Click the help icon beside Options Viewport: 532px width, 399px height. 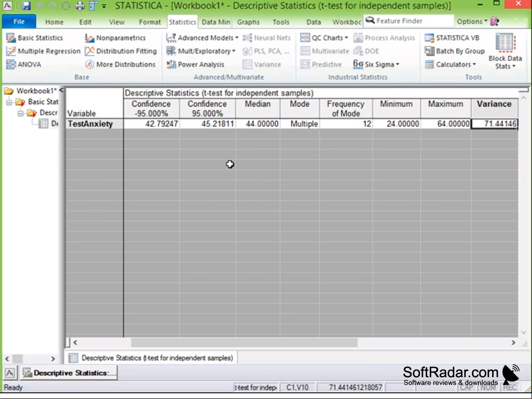click(495, 21)
